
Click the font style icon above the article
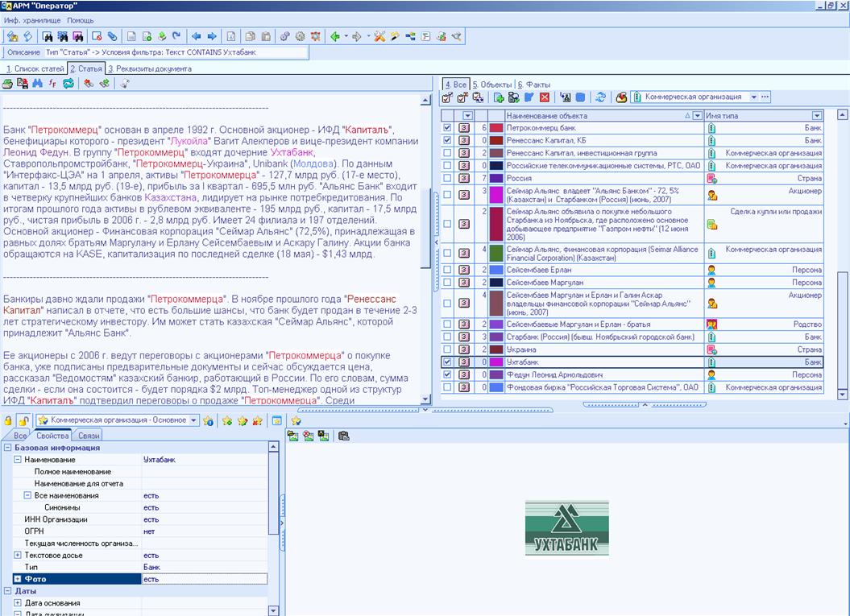click(x=52, y=84)
